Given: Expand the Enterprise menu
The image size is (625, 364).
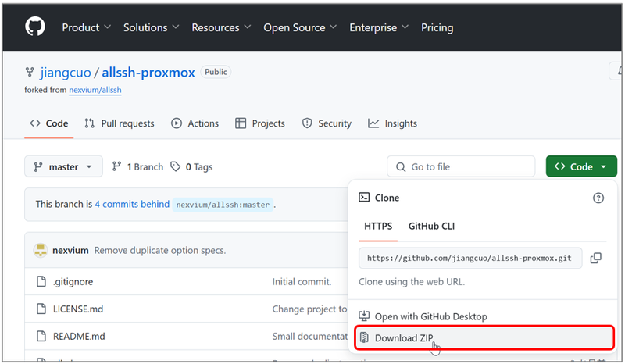Looking at the screenshot, I should point(379,27).
